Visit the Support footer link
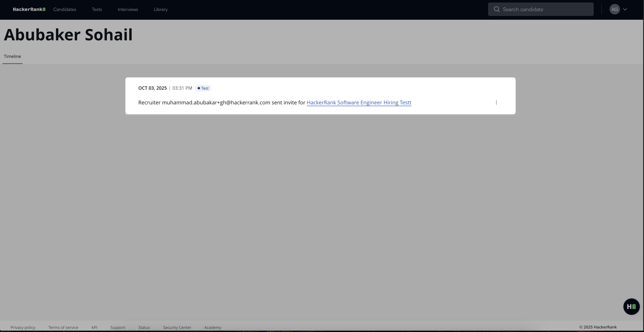The width and height of the screenshot is (644, 332). click(x=118, y=328)
